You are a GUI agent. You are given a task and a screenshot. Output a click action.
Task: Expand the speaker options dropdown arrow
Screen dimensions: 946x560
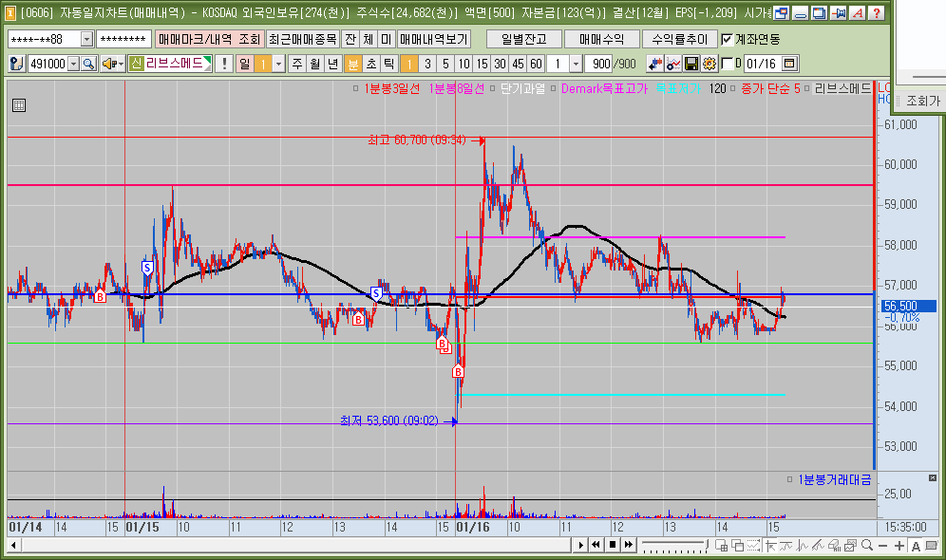coord(121,64)
